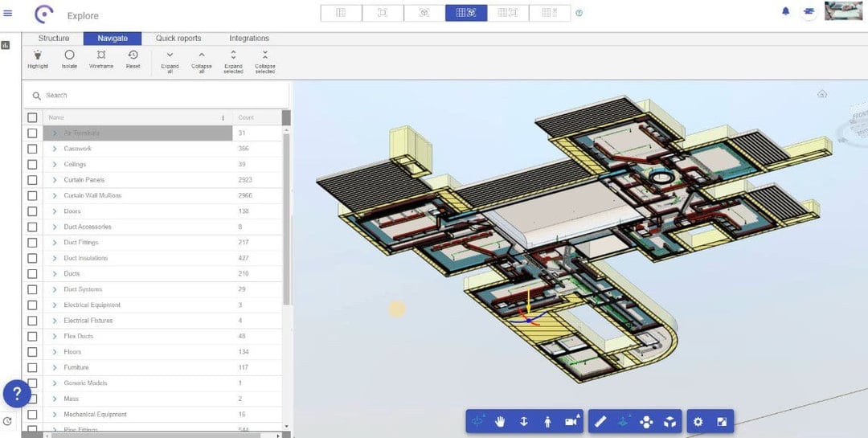Select the greyed table and frame layout
The image size is (868, 438).
(508, 13)
